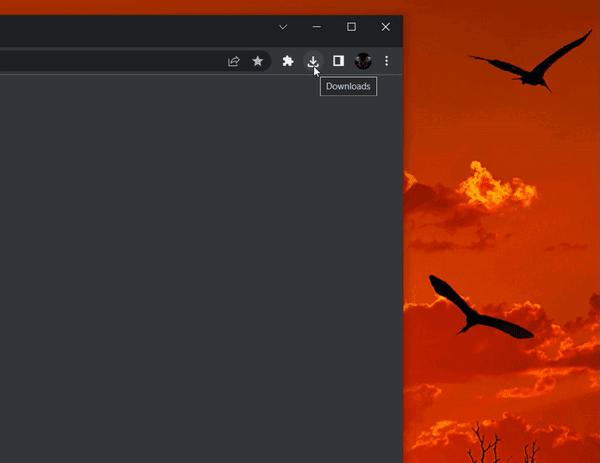Open the Downloads toolbar icon
This screenshot has width=600, height=463.
tap(313, 61)
